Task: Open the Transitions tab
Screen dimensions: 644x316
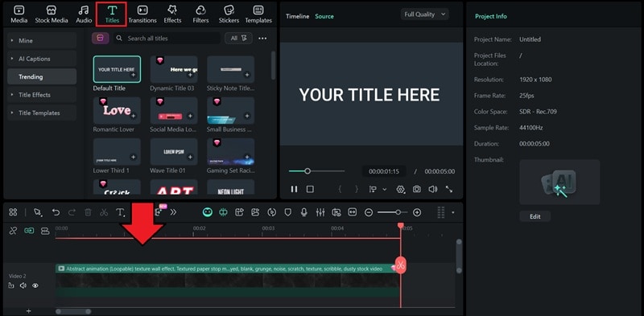Action: (x=142, y=14)
